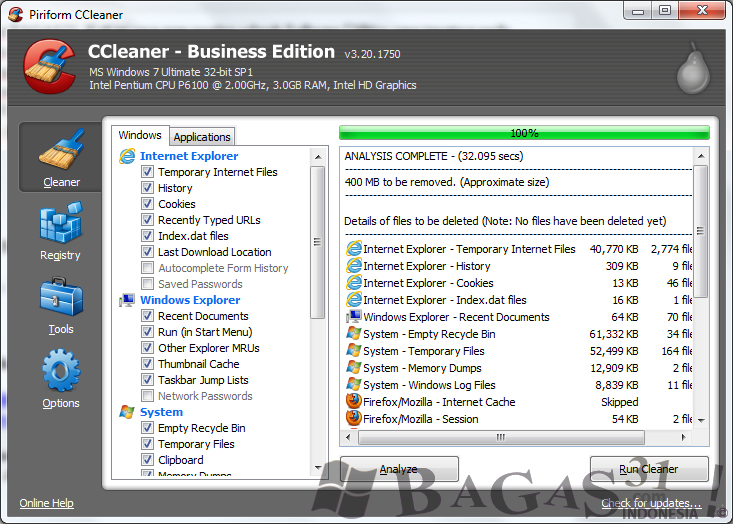The image size is (733, 524).
Task: Click up arrow of checklist scrollbar
Action: 318,157
